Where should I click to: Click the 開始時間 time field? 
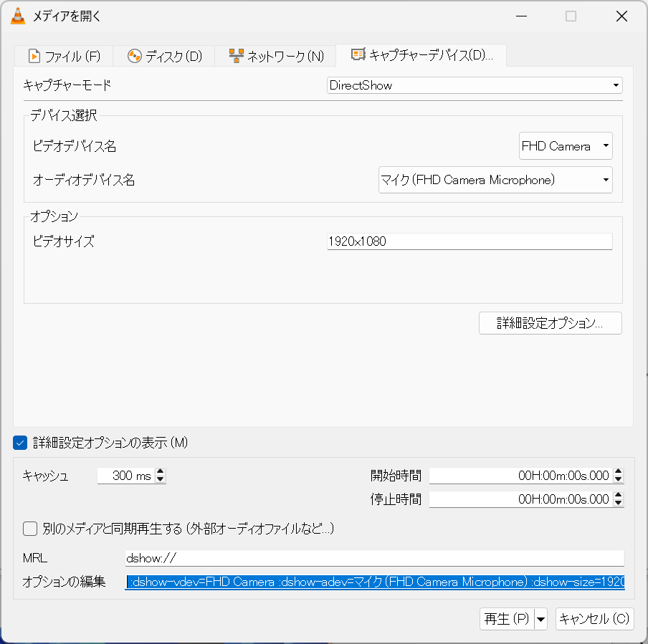point(520,476)
